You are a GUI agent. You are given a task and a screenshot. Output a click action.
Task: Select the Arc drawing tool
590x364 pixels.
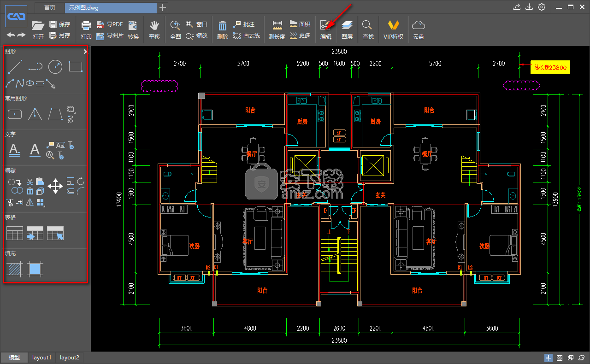[10, 84]
